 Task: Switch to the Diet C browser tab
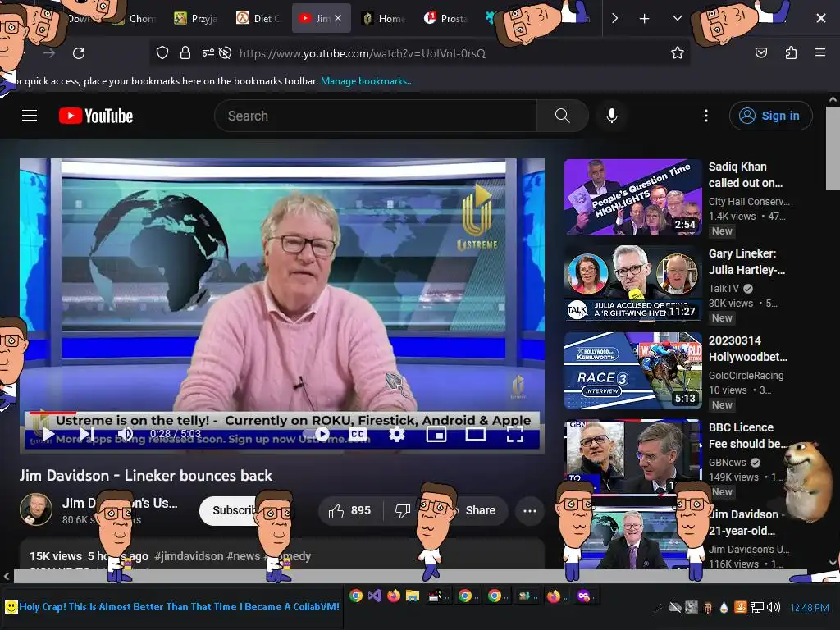coord(258,18)
